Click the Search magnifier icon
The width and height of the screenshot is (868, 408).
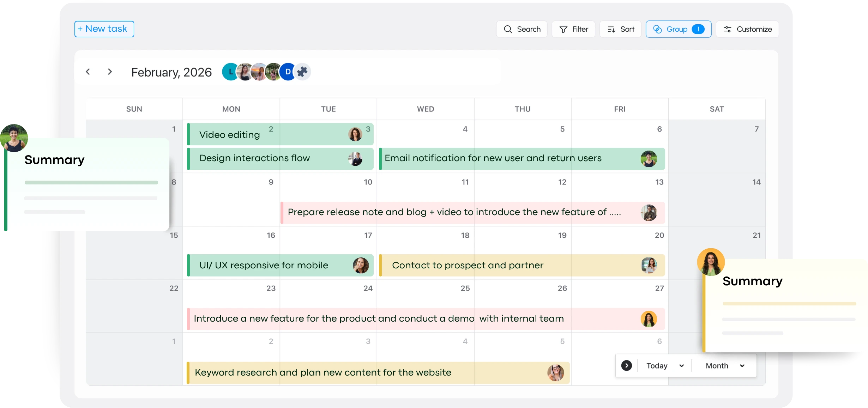pyautogui.click(x=508, y=29)
